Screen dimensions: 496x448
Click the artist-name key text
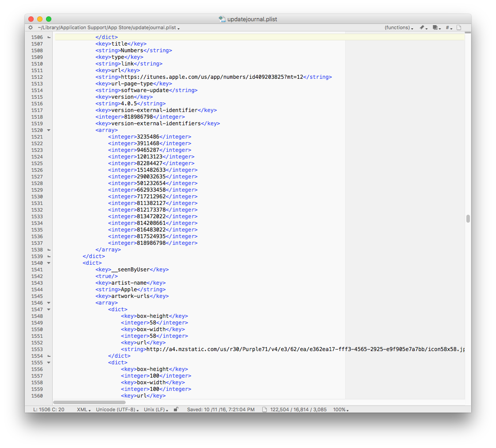(x=129, y=283)
